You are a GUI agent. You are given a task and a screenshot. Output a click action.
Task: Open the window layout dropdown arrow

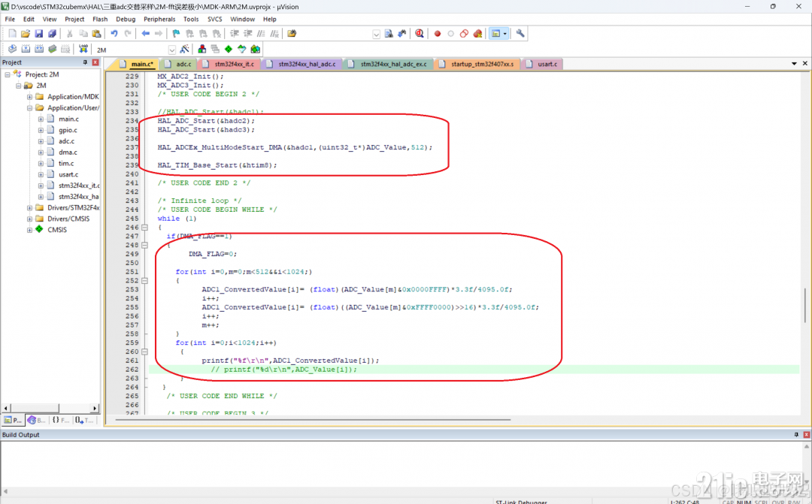coord(505,34)
